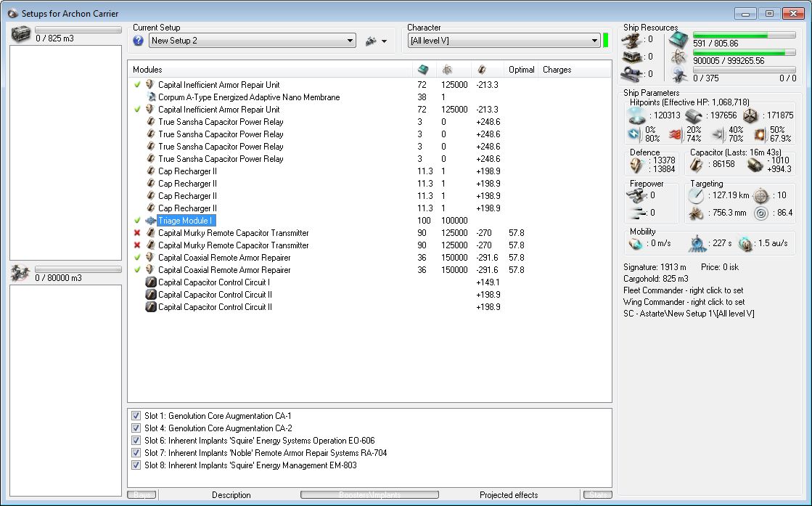Switch to the Stats tab
The image size is (812, 506).
598,495
